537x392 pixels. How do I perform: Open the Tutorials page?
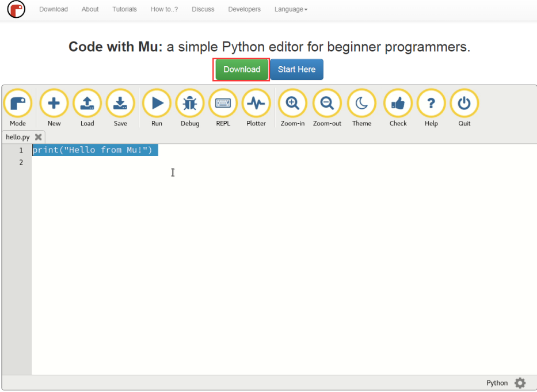[125, 9]
